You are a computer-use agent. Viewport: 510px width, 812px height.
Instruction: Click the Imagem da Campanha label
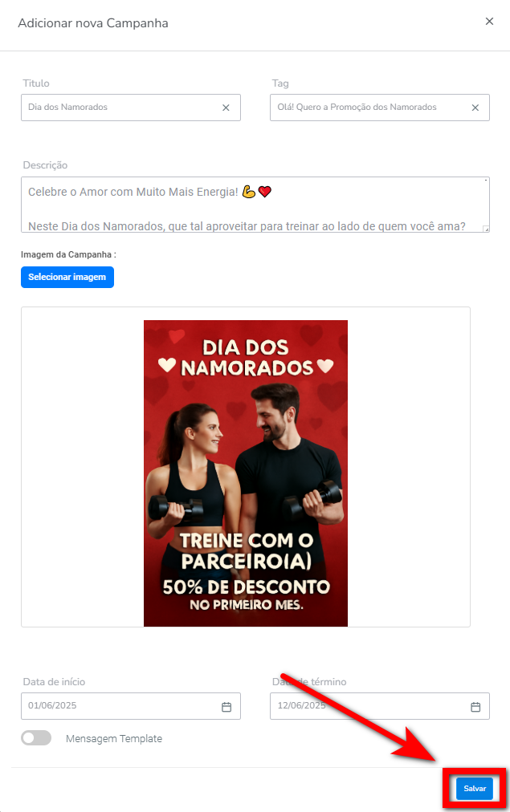[68, 255]
